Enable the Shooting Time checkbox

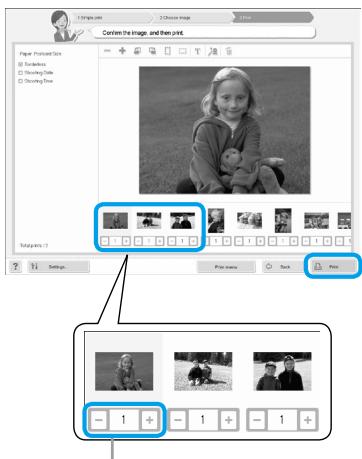21,81
